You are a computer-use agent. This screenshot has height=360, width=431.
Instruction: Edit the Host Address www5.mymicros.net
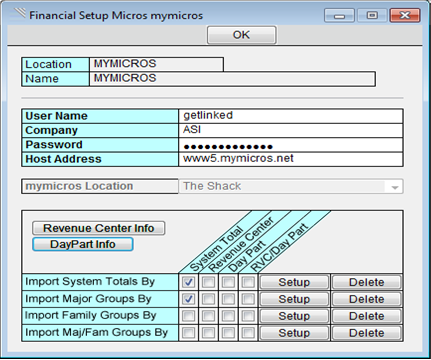coord(291,159)
